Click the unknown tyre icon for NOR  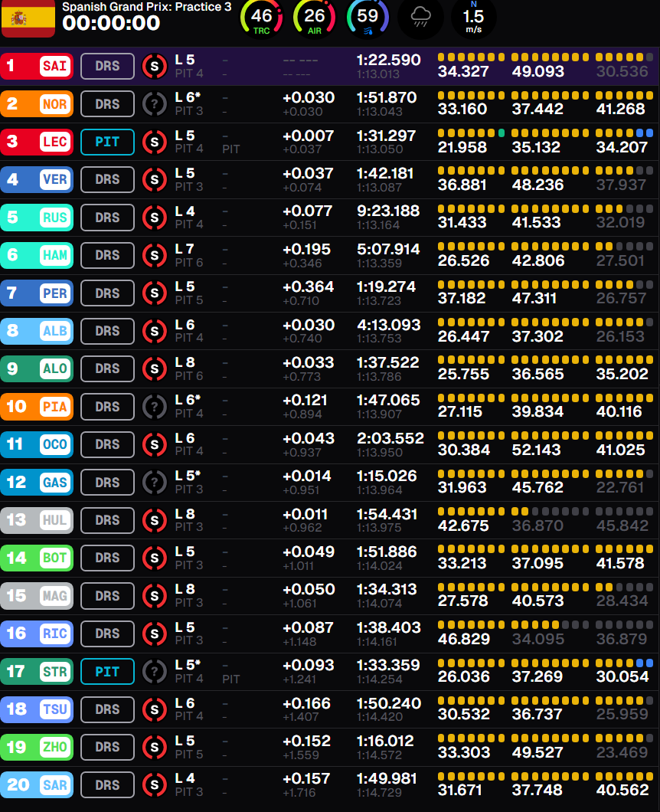tap(154, 104)
